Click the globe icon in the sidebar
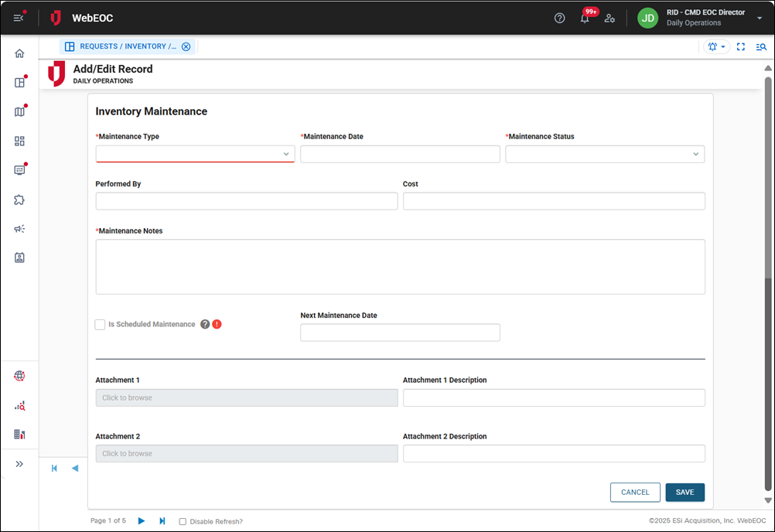775x532 pixels. pyautogui.click(x=20, y=376)
